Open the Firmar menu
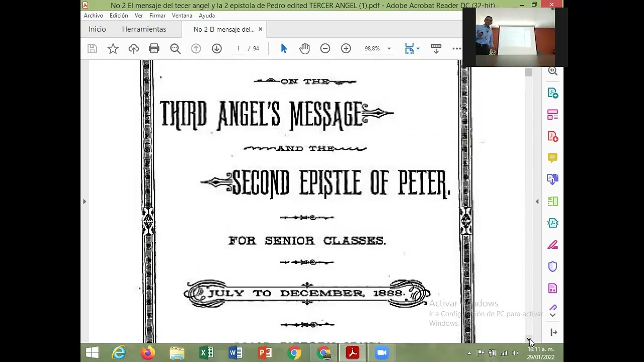This screenshot has width=644, height=362. click(x=157, y=16)
